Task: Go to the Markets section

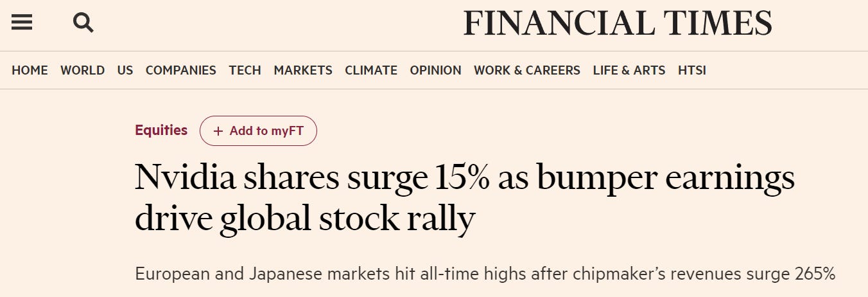Action: tap(303, 71)
